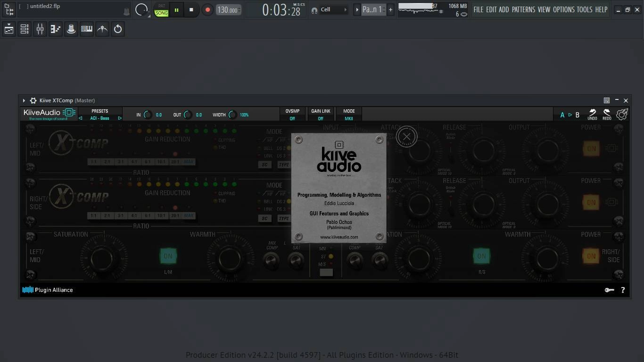Open the ADD menu
This screenshot has width=644, height=362.
pos(504,9)
